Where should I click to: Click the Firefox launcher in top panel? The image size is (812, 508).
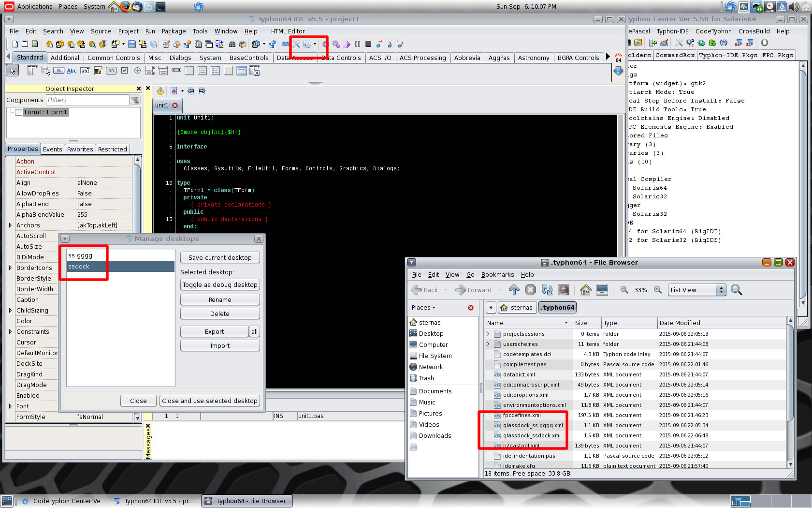coord(126,6)
